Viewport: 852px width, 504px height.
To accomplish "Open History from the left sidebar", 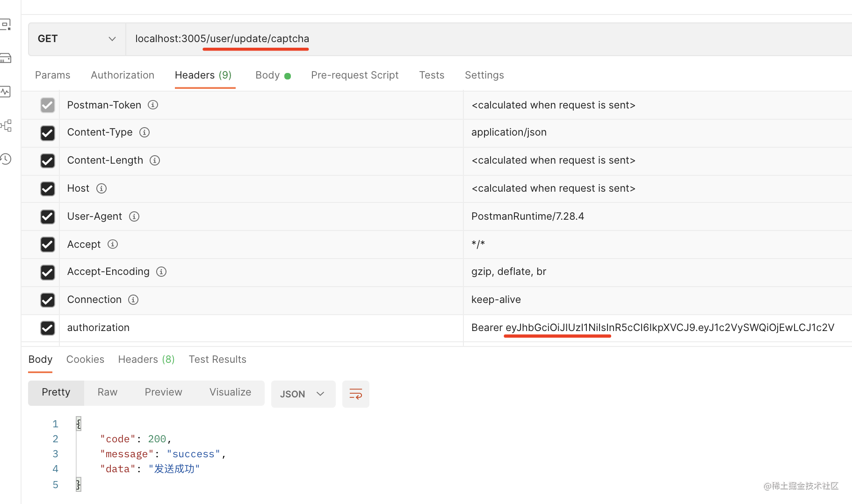I will 6,159.
